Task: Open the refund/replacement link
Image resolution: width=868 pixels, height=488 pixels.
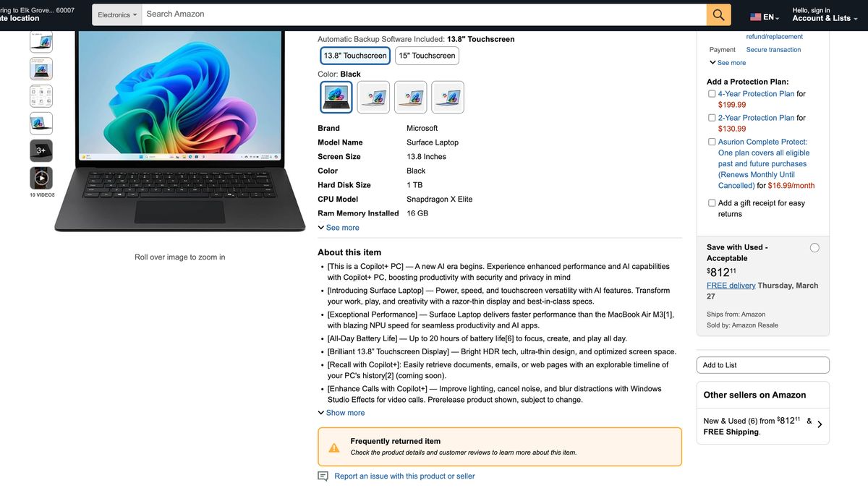Action: tap(775, 37)
